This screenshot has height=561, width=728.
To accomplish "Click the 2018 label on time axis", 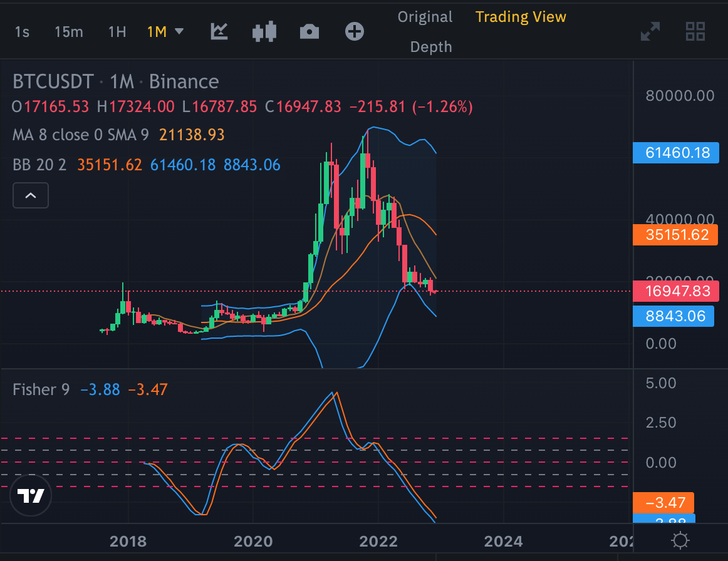I will tap(128, 542).
